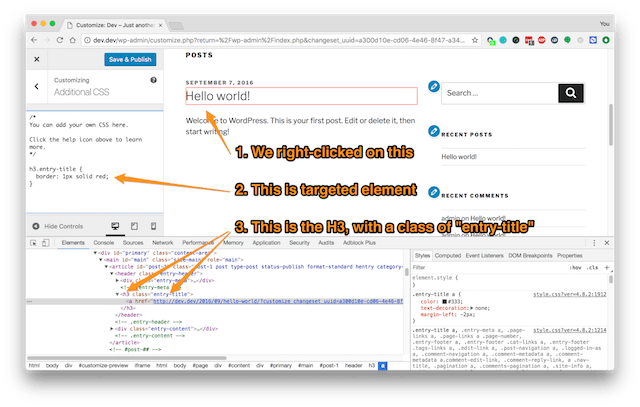Switch preview to desktop device icon
The width and height of the screenshot is (640, 407).
coord(116,226)
